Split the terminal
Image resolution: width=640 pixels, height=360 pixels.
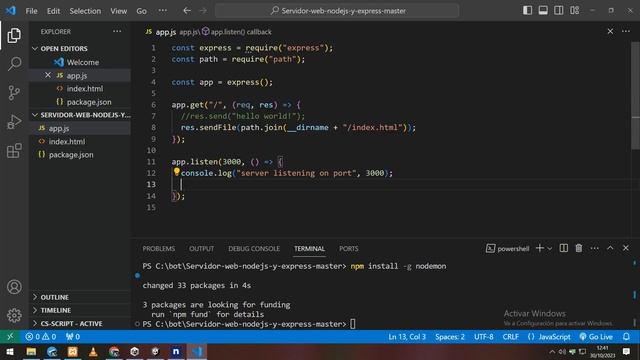(x=564, y=248)
